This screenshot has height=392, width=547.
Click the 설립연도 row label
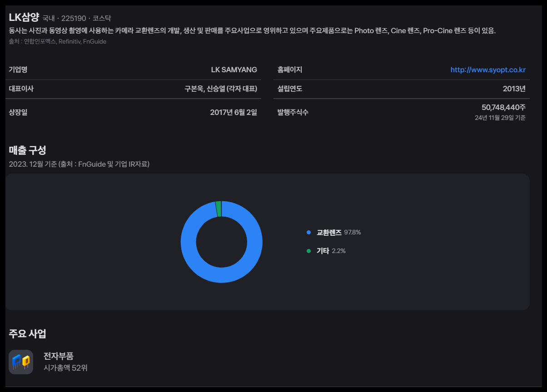(290, 89)
